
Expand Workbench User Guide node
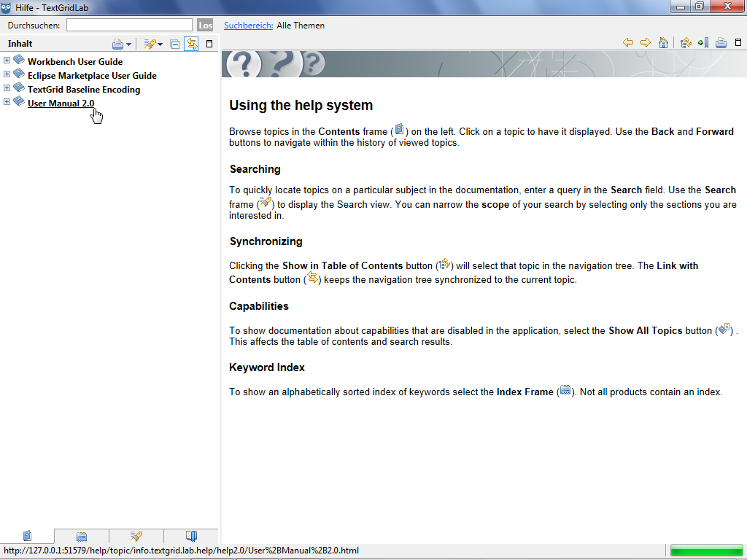point(7,61)
